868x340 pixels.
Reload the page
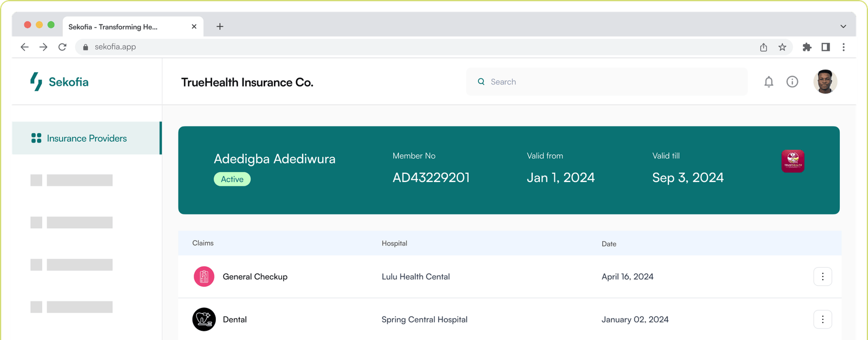pyautogui.click(x=62, y=47)
